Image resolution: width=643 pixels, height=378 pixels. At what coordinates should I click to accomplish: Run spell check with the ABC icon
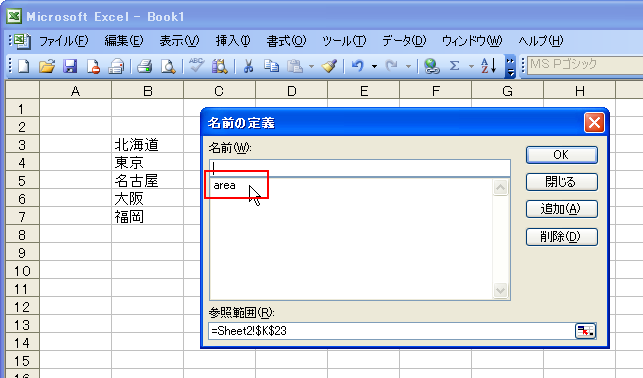(196, 66)
